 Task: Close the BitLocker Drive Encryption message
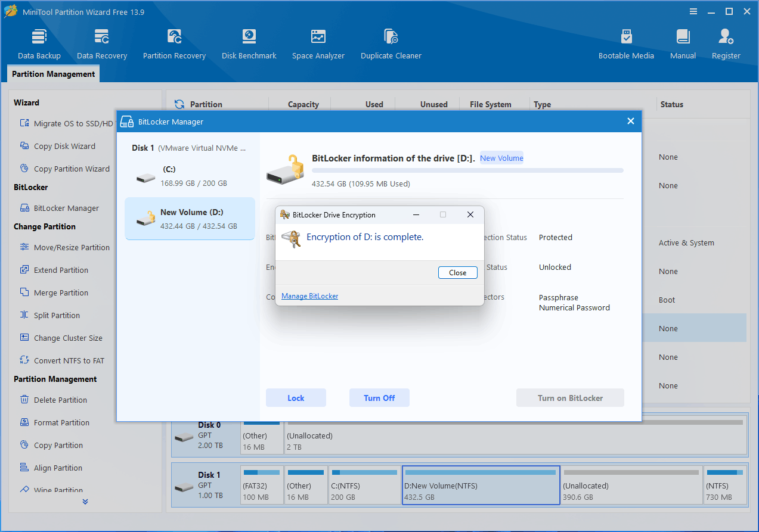pos(458,272)
